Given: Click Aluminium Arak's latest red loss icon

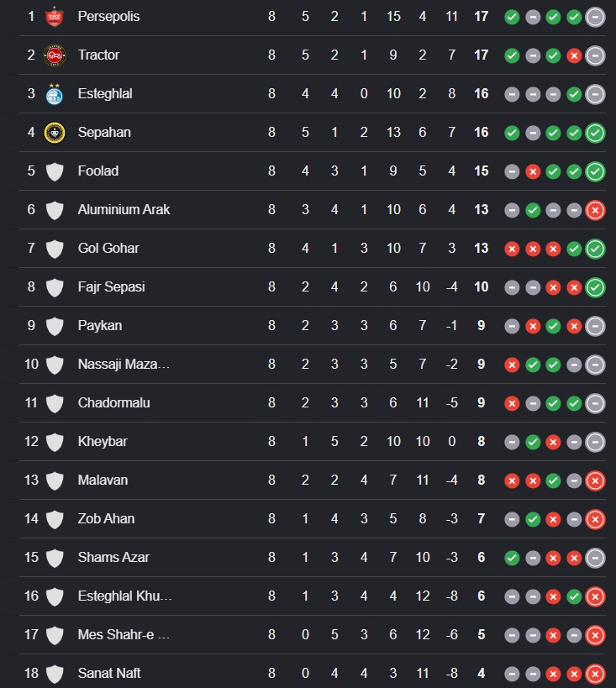Looking at the screenshot, I should [595, 210].
